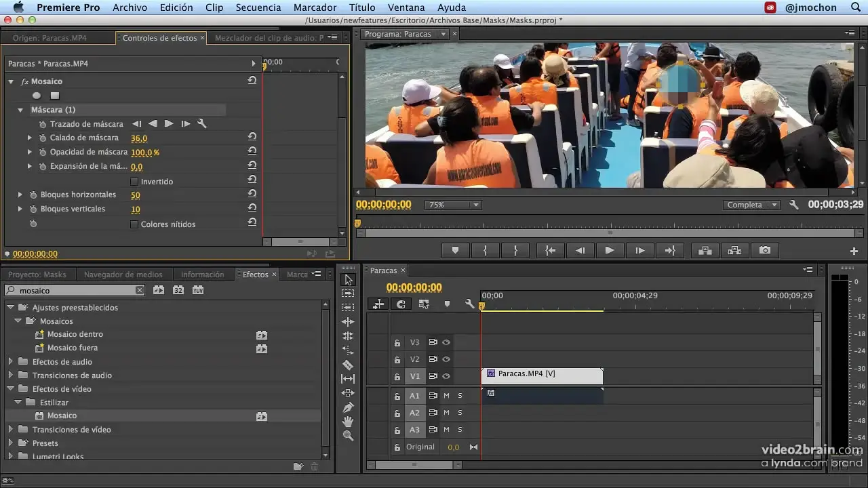This screenshot has height=488, width=868.
Task: Enable the Colores nítidos checkbox
Action: click(134, 224)
